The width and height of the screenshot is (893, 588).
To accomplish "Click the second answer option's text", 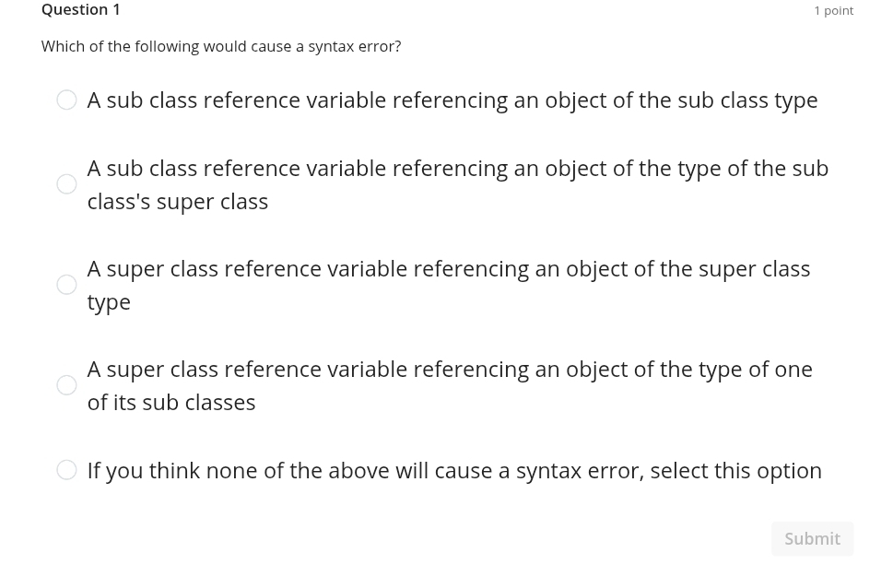I will (x=457, y=183).
